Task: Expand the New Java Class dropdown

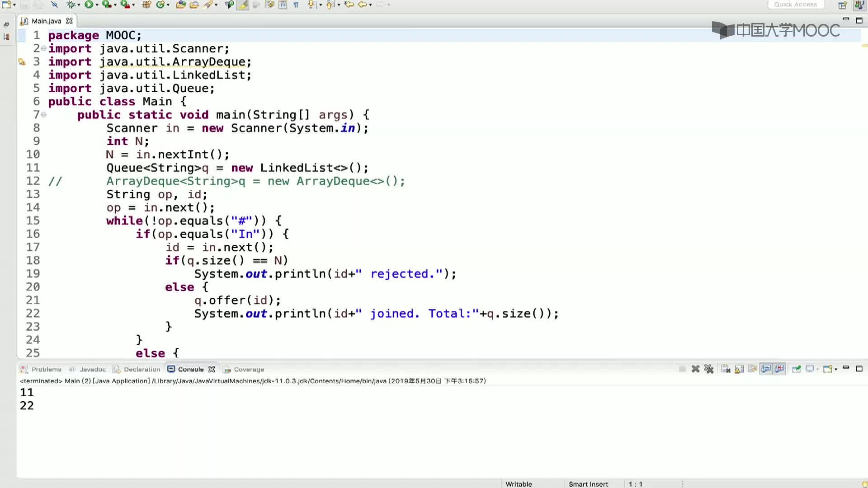Action: click(168, 5)
